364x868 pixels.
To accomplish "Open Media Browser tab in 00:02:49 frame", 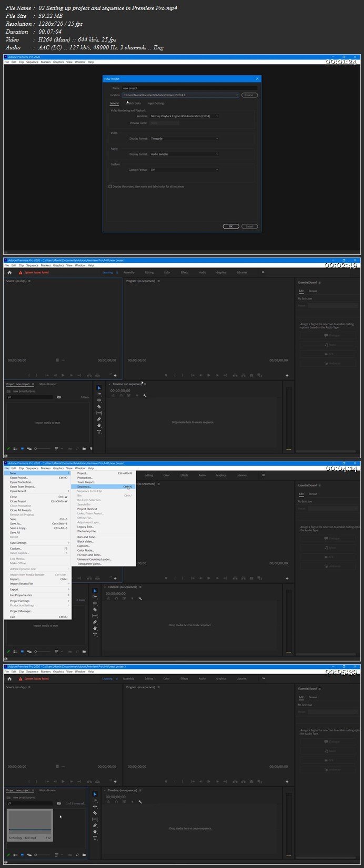I will tap(48, 384).
